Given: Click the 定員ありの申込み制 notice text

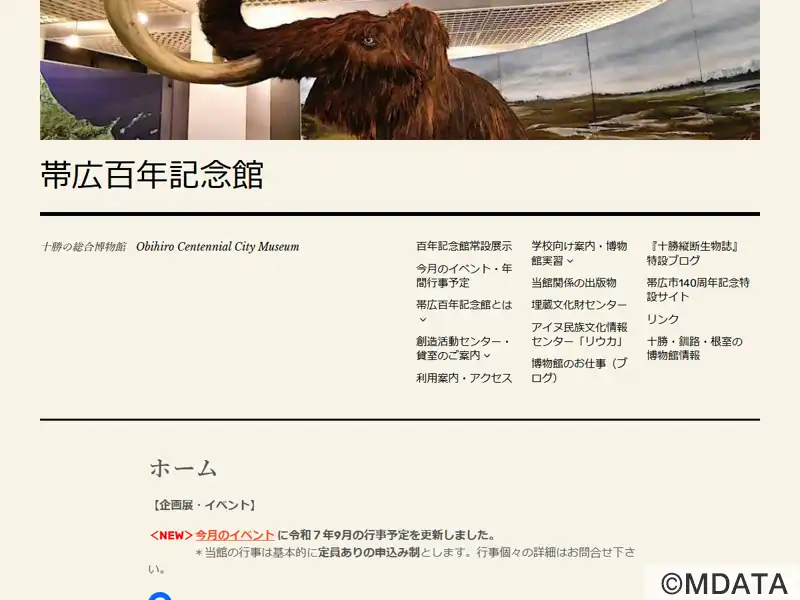Looking at the screenshot, I should (369, 553).
